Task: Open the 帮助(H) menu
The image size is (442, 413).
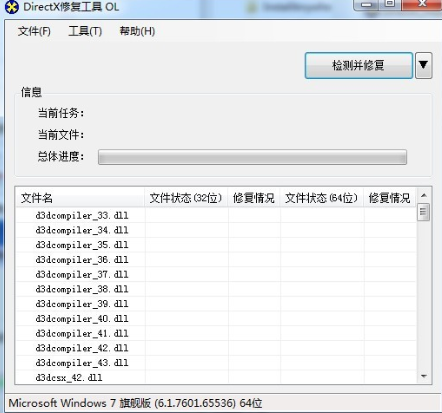Action: [137, 31]
